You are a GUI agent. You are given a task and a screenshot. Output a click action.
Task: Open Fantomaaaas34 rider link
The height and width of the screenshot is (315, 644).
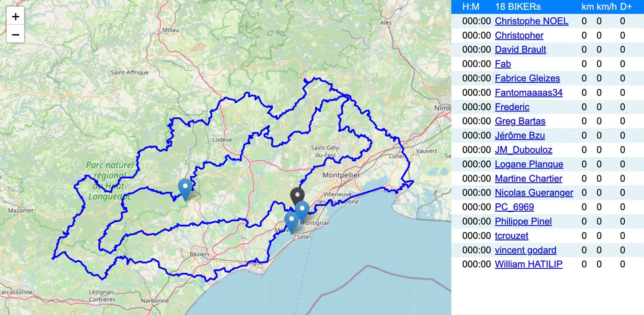[528, 93]
